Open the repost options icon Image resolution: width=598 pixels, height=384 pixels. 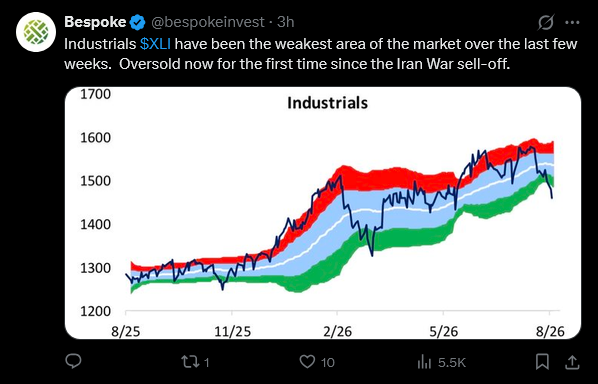[188, 362]
